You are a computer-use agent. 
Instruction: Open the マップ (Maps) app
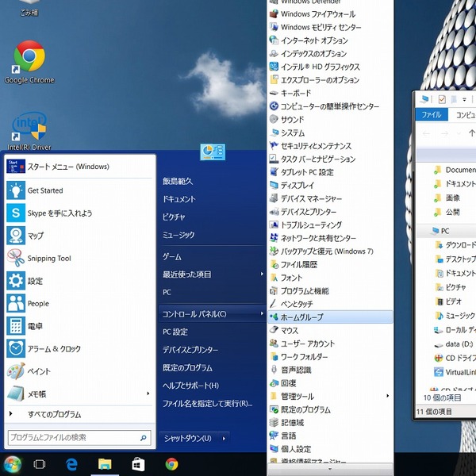(x=36, y=236)
